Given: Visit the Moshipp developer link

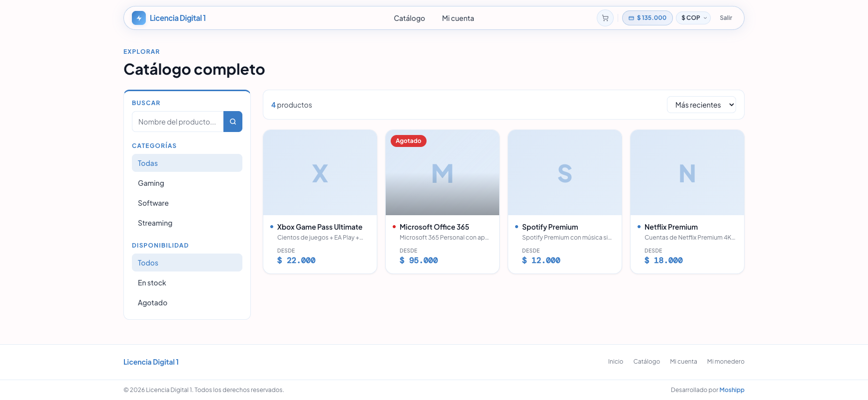Looking at the screenshot, I should tap(732, 390).
